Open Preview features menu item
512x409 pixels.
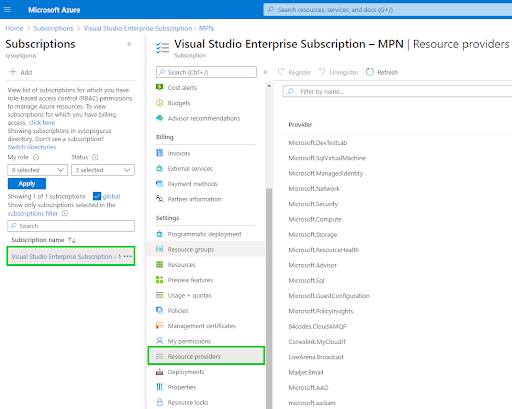[190, 280]
